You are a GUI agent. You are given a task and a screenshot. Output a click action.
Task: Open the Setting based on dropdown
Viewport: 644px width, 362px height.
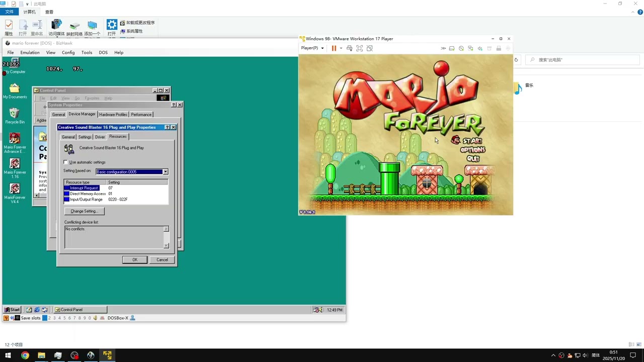tap(165, 172)
